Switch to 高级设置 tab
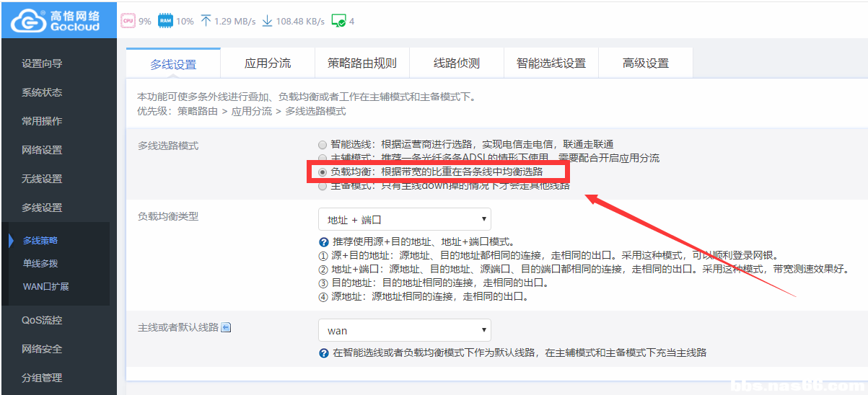 pyautogui.click(x=646, y=63)
